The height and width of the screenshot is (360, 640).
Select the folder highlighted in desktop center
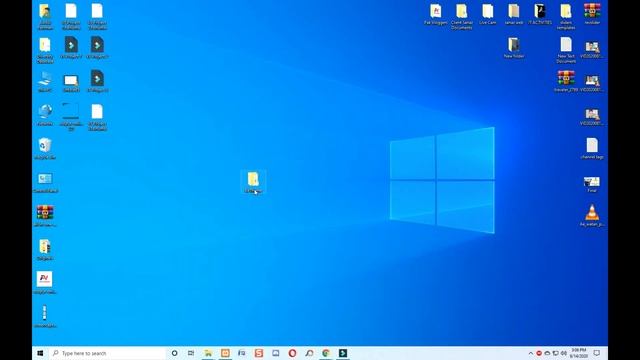click(253, 182)
